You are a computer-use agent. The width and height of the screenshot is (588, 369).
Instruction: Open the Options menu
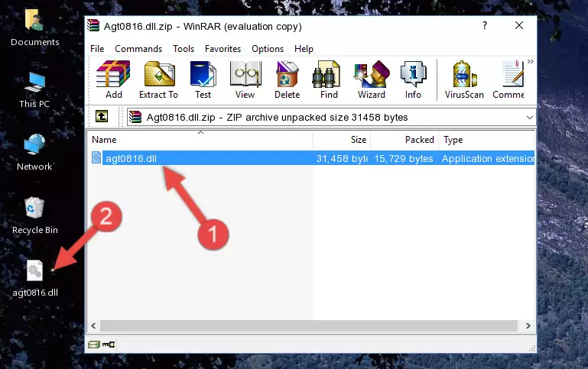(x=268, y=49)
